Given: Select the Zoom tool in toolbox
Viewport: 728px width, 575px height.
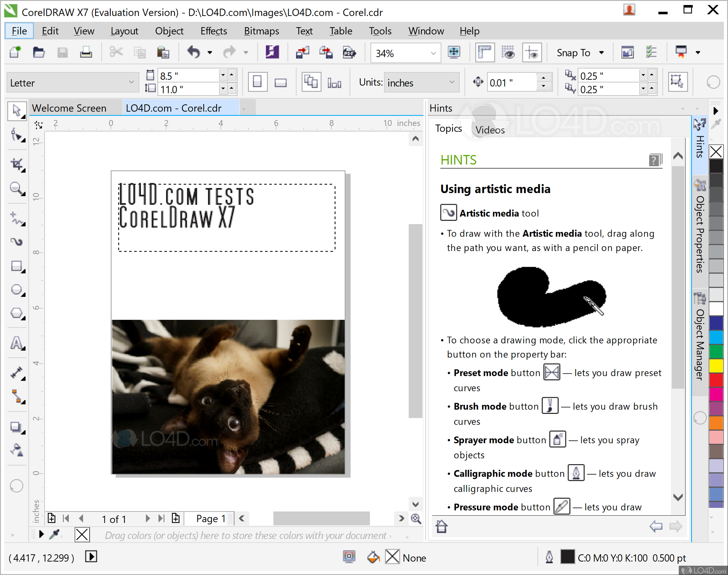Looking at the screenshot, I should [x=16, y=189].
